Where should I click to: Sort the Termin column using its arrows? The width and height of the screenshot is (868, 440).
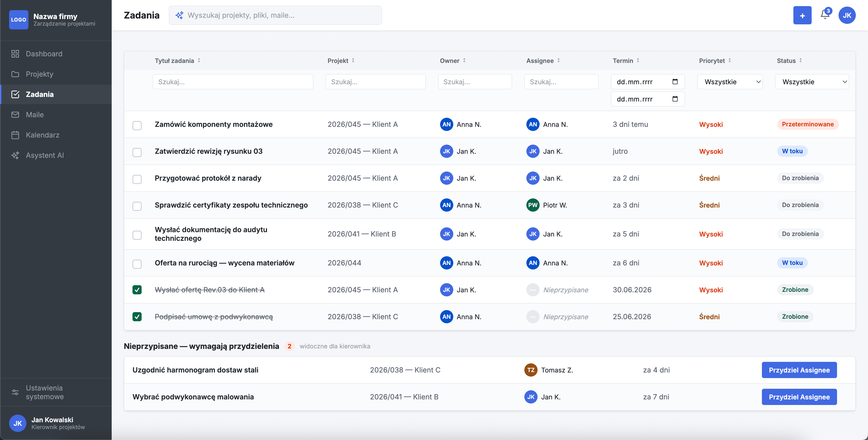pyautogui.click(x=638, y=60)
